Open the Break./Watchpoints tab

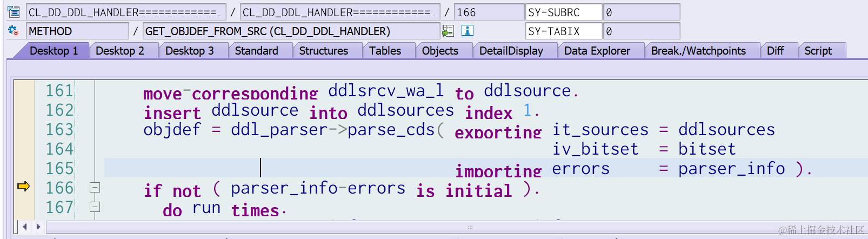pos(698,51)
